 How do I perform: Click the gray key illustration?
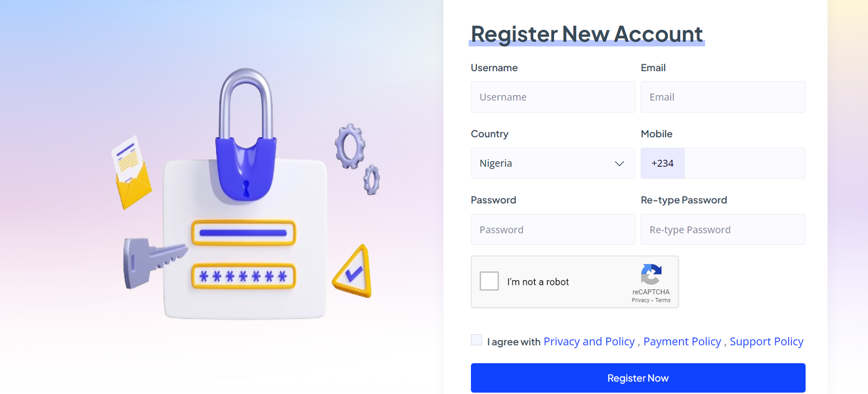tap(152, 260)
